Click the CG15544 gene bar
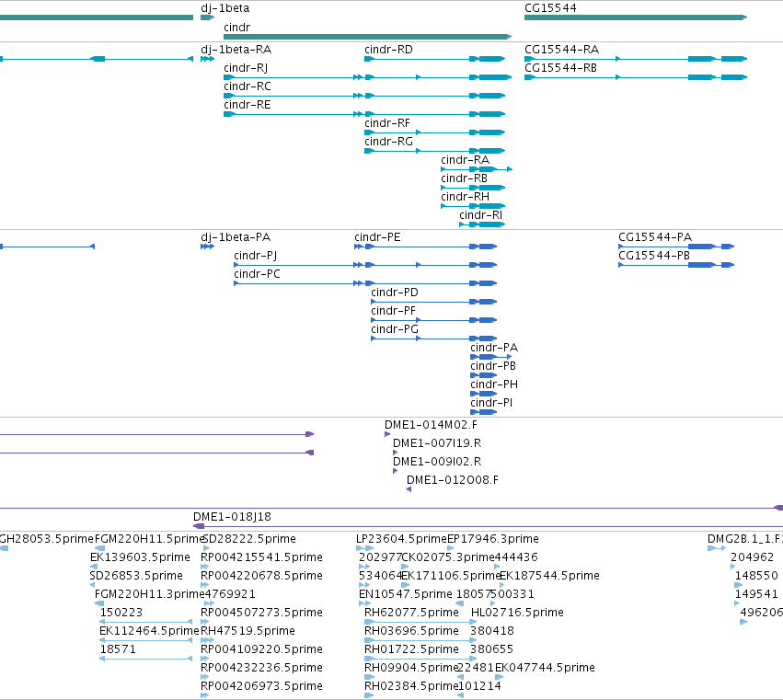Image resolution: width=783 pixels, height=700 pixels. tap(636, 17)
